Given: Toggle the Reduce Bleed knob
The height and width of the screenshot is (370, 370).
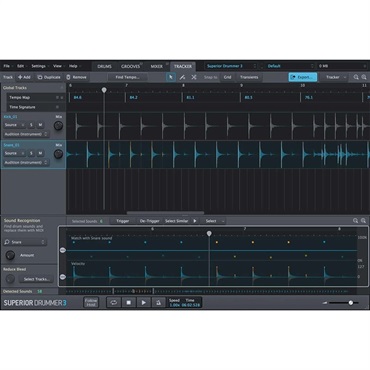Looking at the screenshot, I should [x=10, y=279].
